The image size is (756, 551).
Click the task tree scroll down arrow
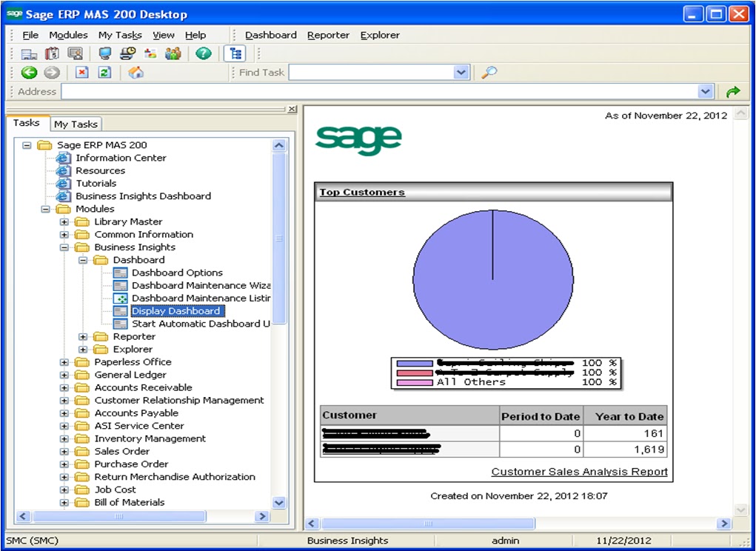[279, 503]
